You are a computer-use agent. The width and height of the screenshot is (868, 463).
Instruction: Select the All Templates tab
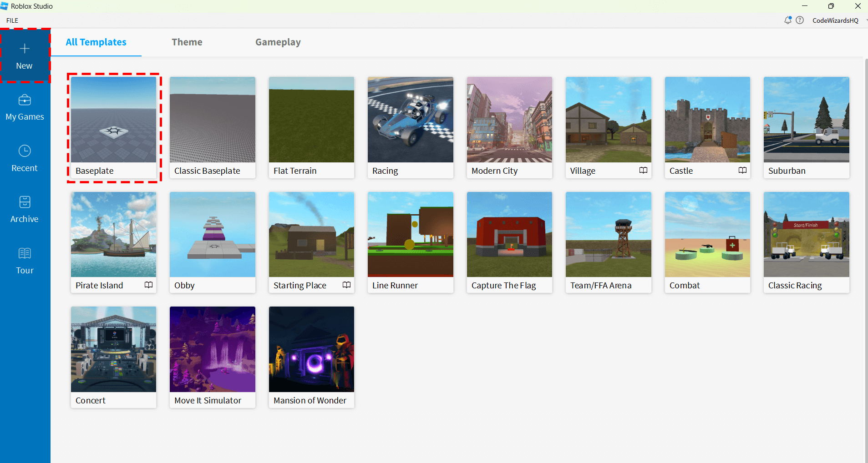(96, 42)
